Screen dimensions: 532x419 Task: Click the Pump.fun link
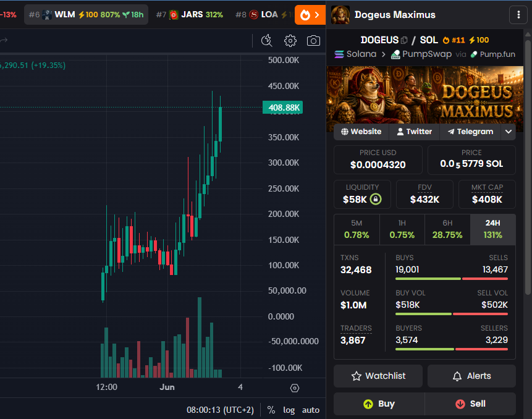493,54
